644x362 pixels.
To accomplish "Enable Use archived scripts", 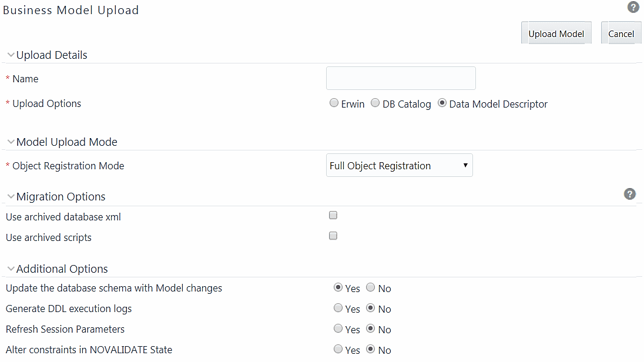I will pyautogui.click(x=333, y=236).
